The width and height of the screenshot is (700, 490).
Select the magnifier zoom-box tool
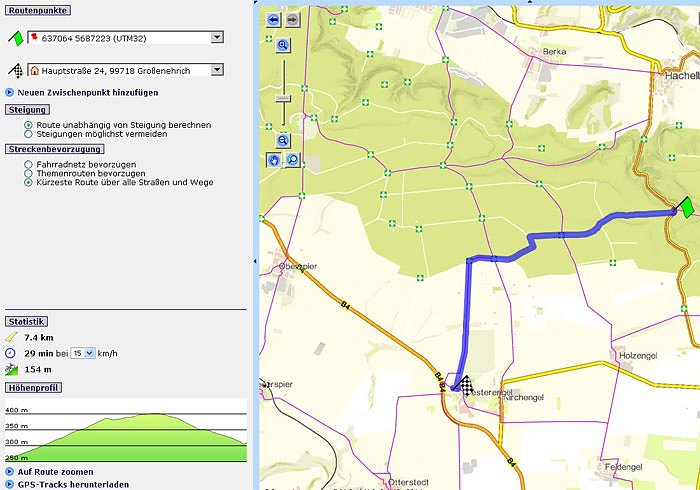[292, 160]
